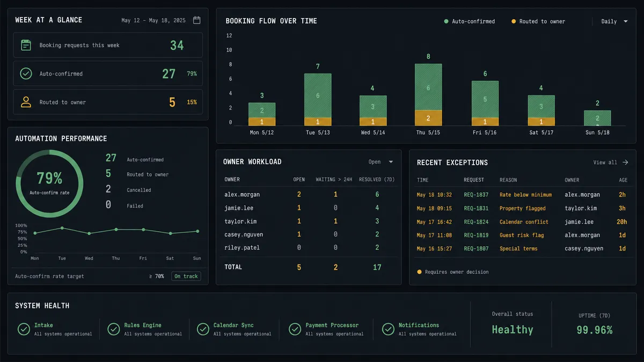
Task: Click the 79% auto-confirm rate donut
Action: (x=49, y=183)
